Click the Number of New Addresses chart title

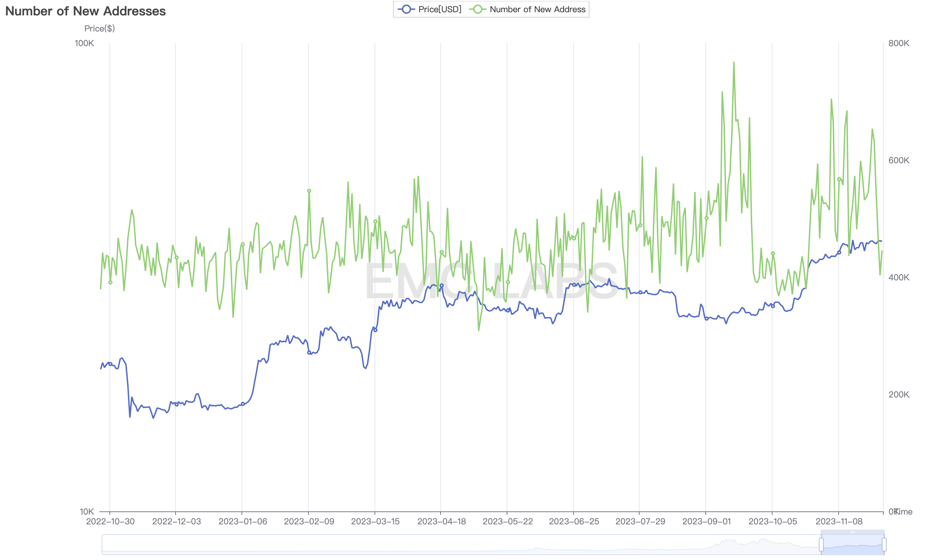click(x=85, y=11)
